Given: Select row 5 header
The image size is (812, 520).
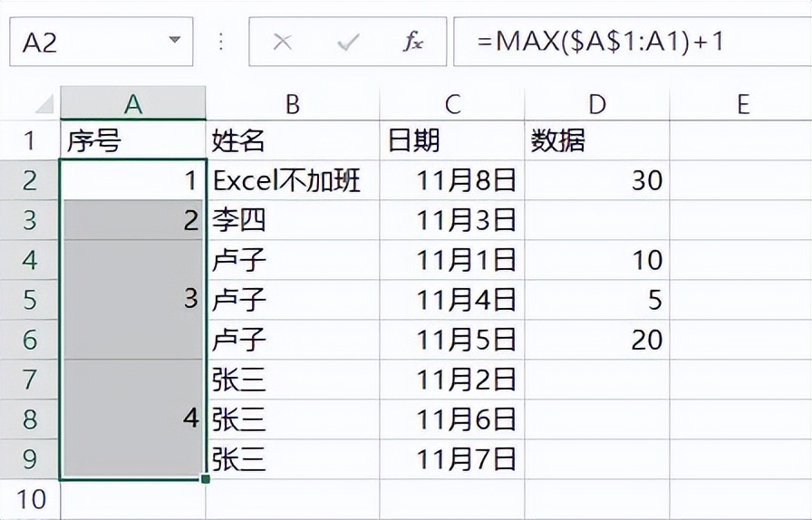Looking at the screenshot, I should (30, 300).
